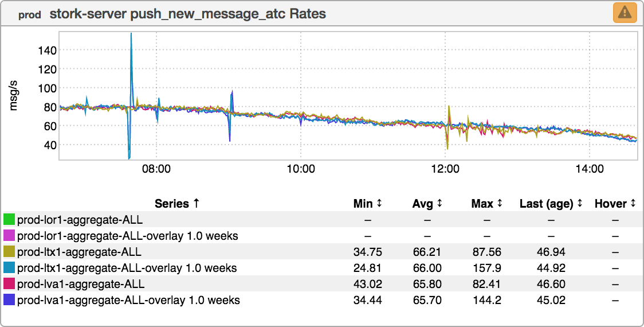Toggle prod-lva1-aggregate-ALL-overlay 1.0 weeks series
The height and width of the screenshot is (327, 644).
click(128, 300)
